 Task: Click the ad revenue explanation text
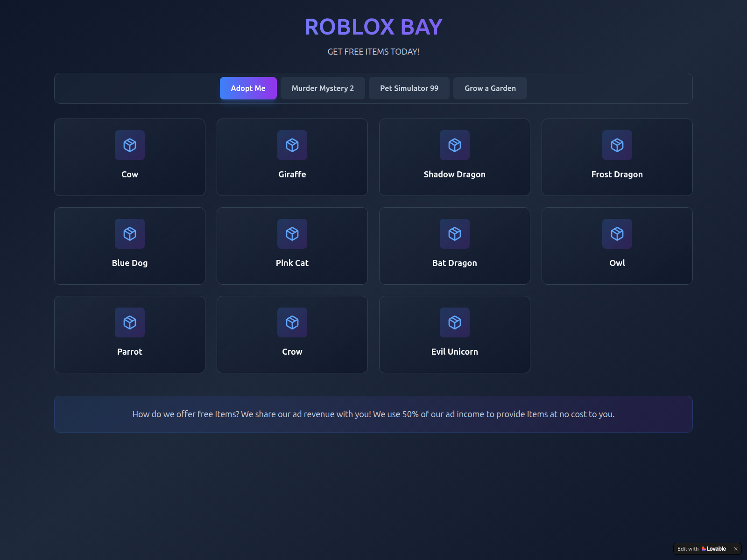tap(373, 414)
